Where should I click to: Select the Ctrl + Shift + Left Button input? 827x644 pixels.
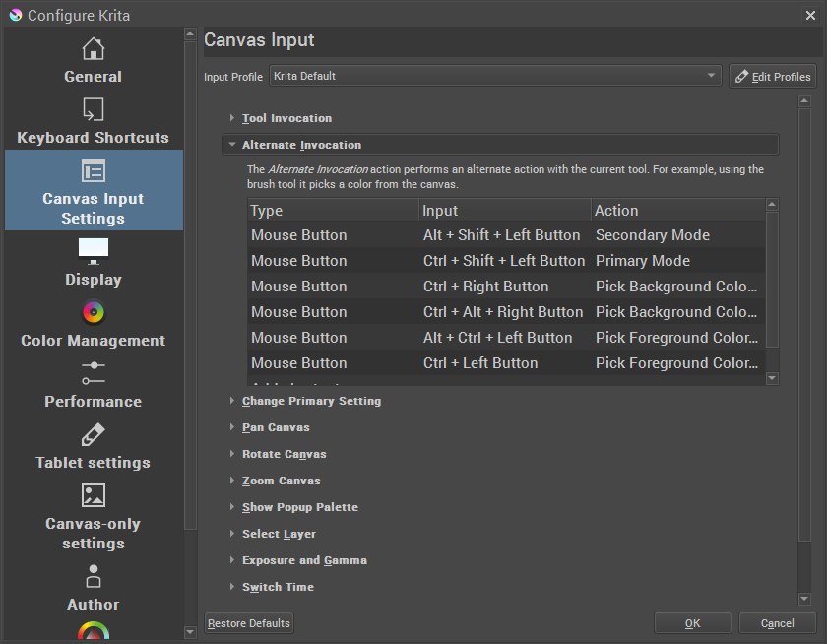coord(504,261)
